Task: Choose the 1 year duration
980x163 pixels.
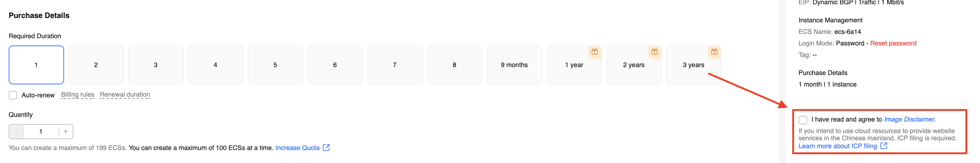Action: coord(574,65)
